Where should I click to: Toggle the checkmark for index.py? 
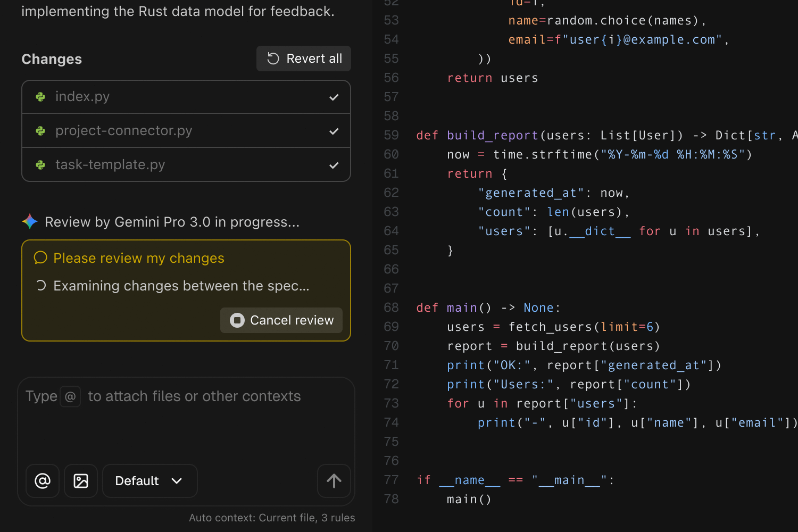click(334, 97)
